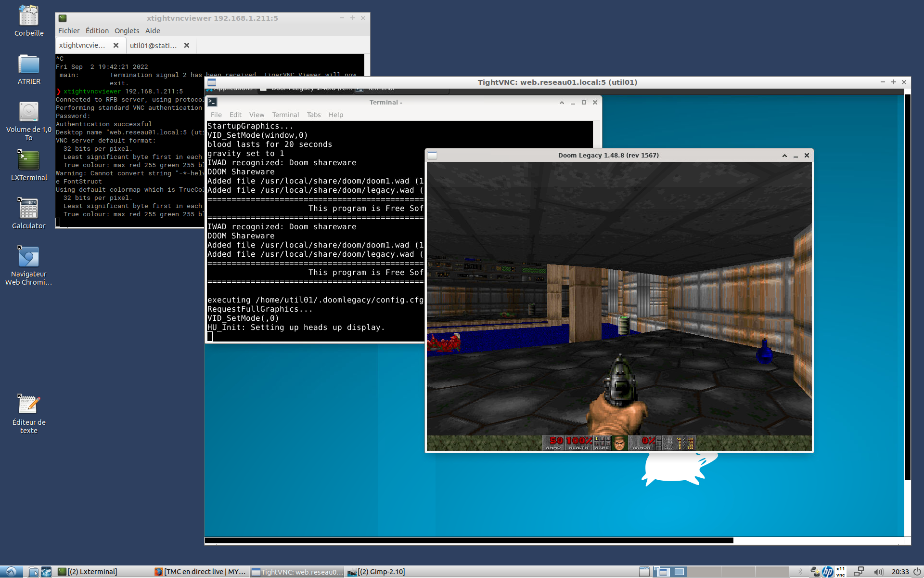Open Tabs menu in remote Terminal

(314, 115)
